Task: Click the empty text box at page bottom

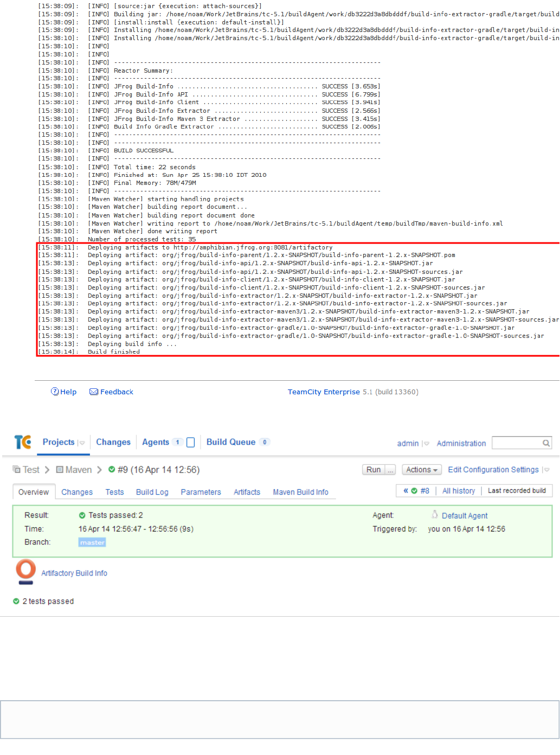Action: coord(280,719)
